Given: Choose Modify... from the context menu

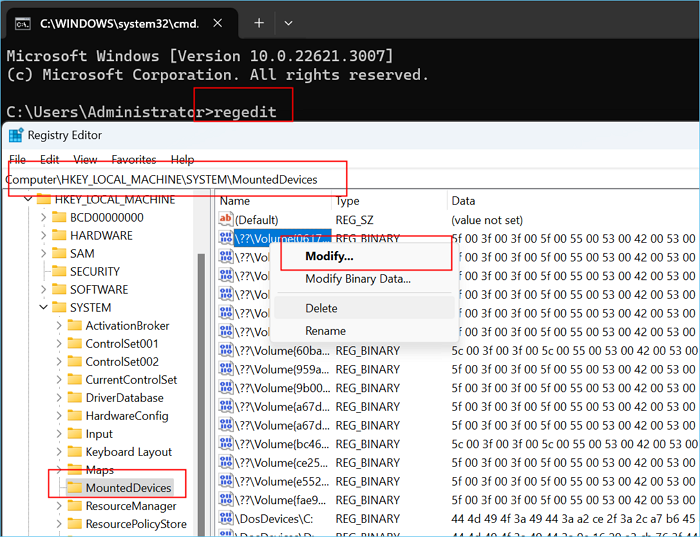Looking at the screenshot, I should 329,257.
